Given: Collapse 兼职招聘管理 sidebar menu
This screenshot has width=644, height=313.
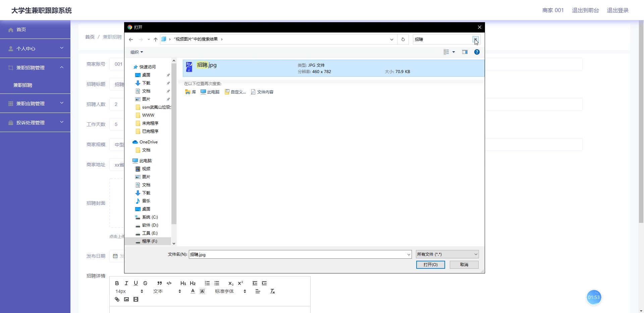Looking at the screenshot, I should 35,68.
